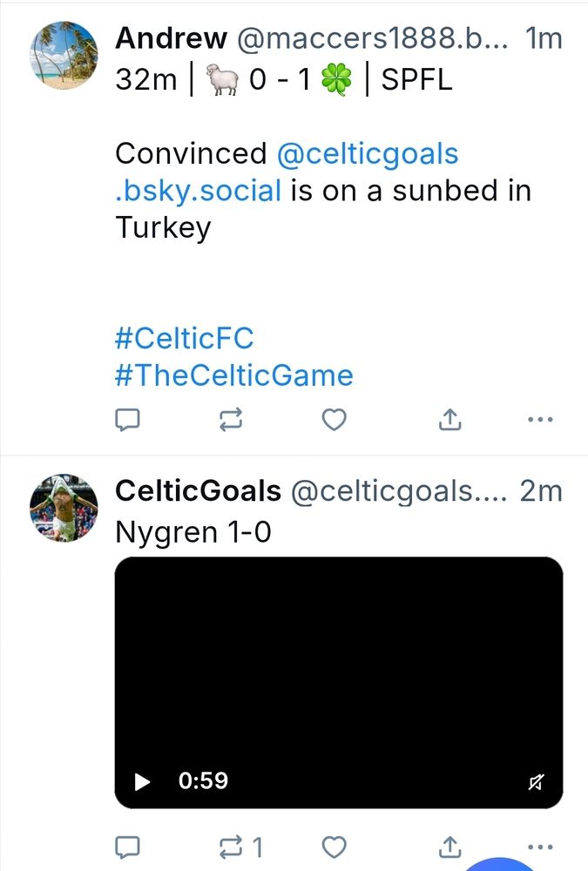Reply to Andrew's sunbed post

point(126,420)
